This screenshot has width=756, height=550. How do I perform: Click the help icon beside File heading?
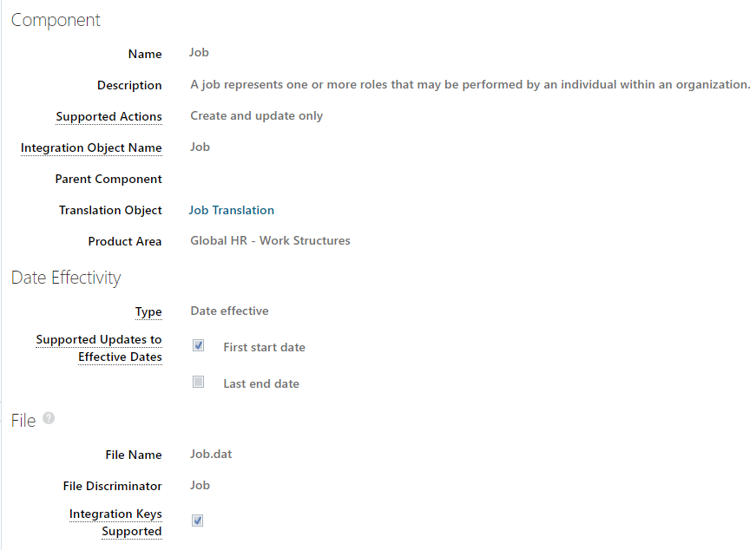pos(49,418)
